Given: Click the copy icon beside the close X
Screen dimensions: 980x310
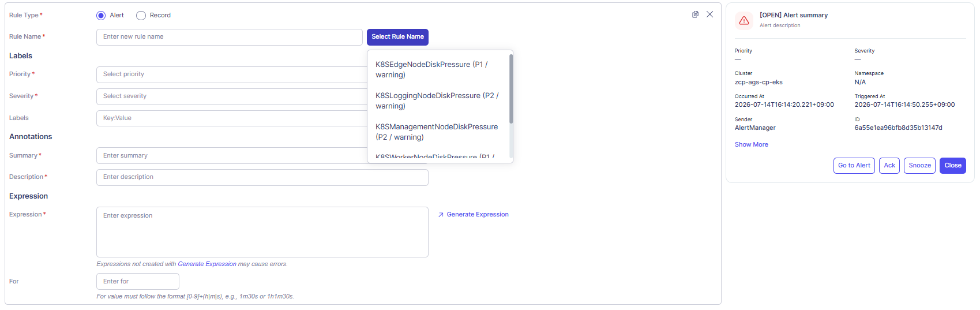Looking at the screenshot, I should 695,14.
